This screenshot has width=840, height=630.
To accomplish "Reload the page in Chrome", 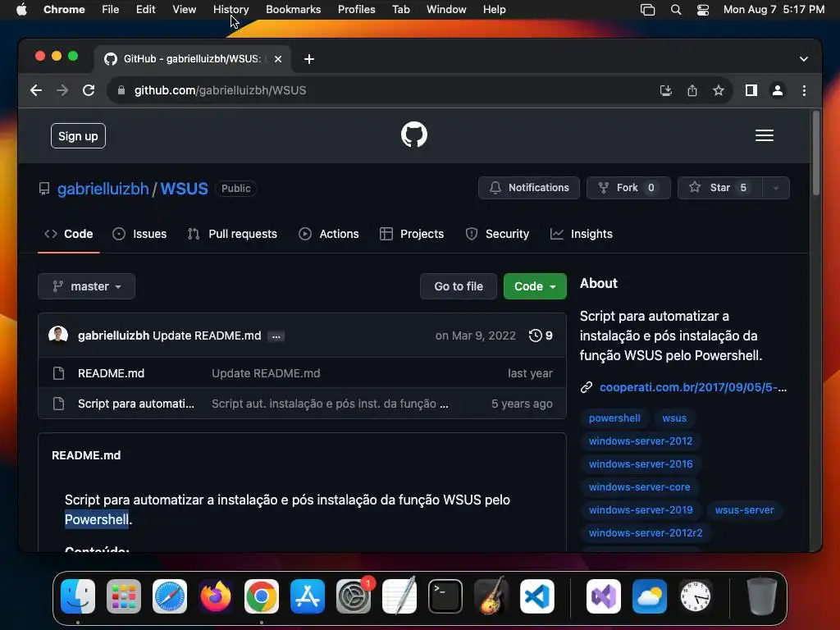I will [89, 90].
